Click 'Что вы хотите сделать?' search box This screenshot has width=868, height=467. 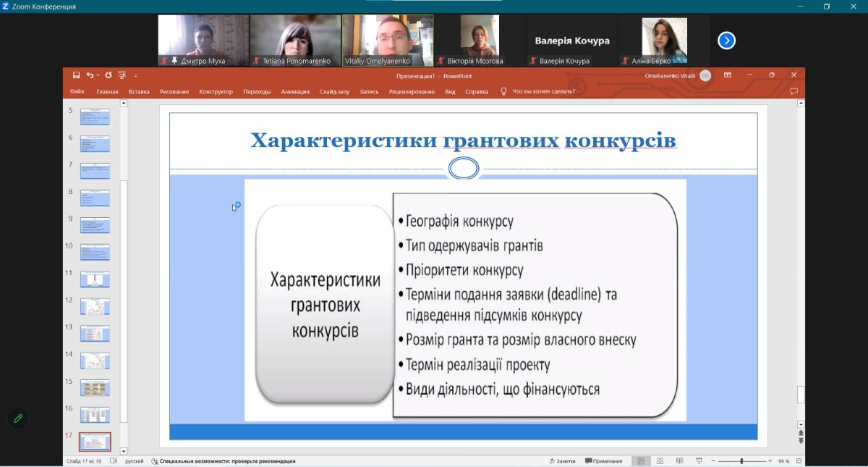pyautogui.click(x=543, y=92)
